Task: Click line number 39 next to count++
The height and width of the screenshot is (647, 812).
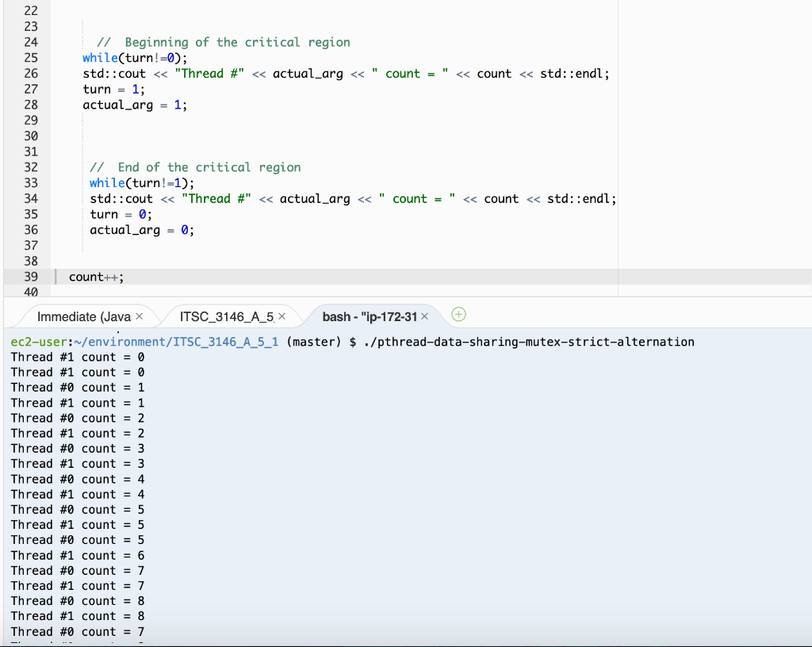Action: pos(29,276)
